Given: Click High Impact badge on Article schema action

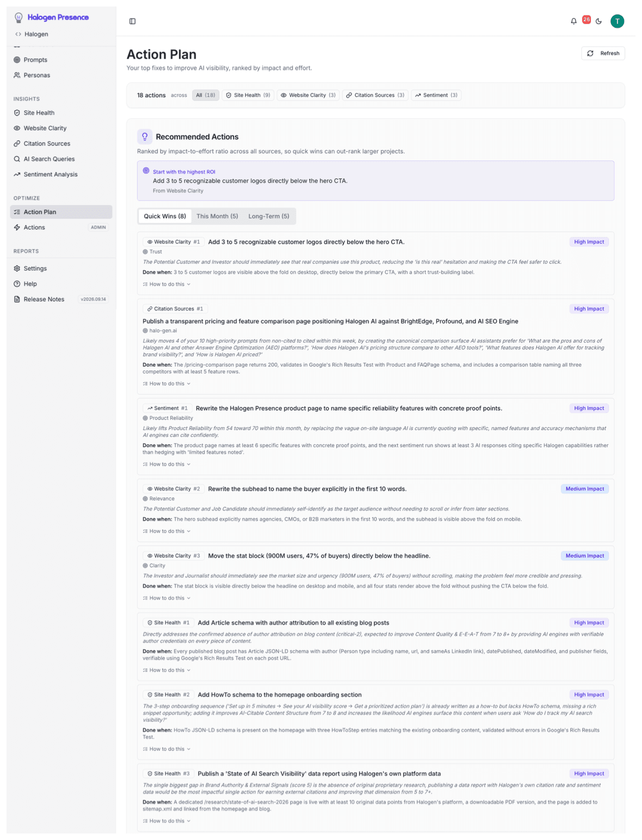Looking at the screenshot, I should (589, 623).
